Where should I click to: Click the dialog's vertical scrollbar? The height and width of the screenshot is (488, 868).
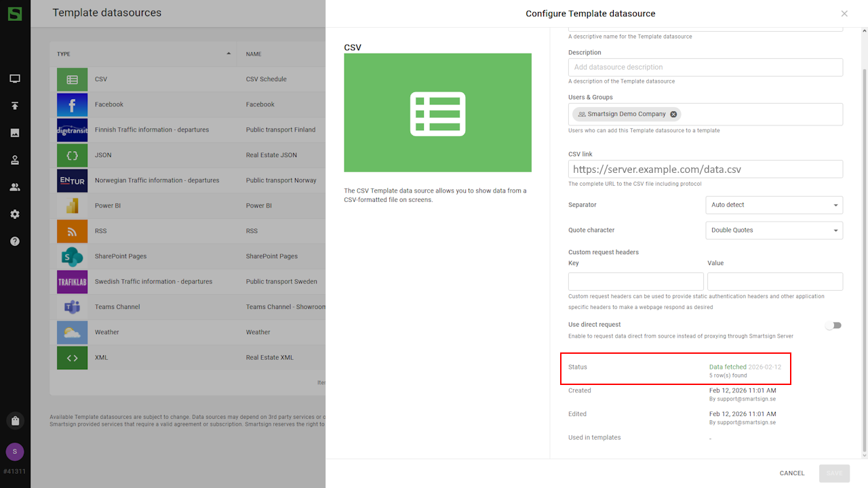pos(863,258)
